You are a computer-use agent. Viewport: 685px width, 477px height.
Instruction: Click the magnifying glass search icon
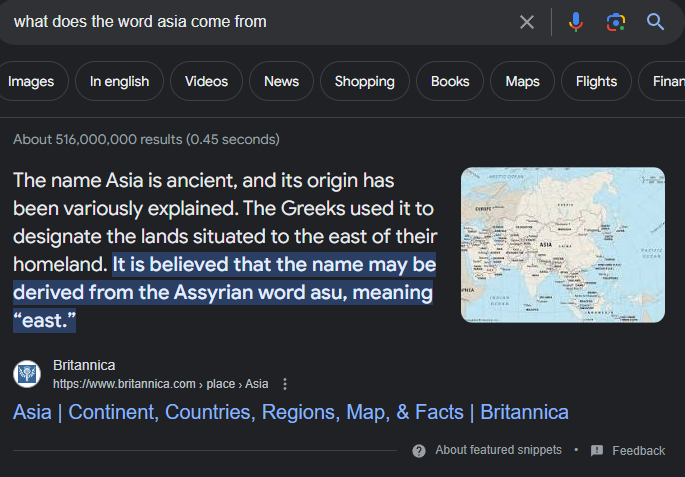click(655, 22)
